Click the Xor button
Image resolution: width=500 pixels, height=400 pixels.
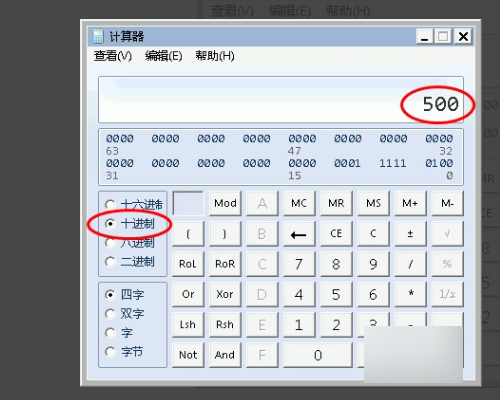pos(225,294)
